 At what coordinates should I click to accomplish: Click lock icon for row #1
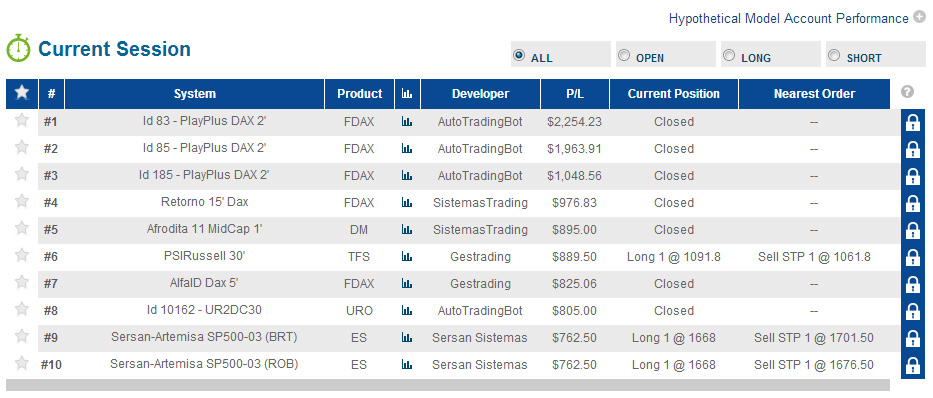click(x=912, y=123)
